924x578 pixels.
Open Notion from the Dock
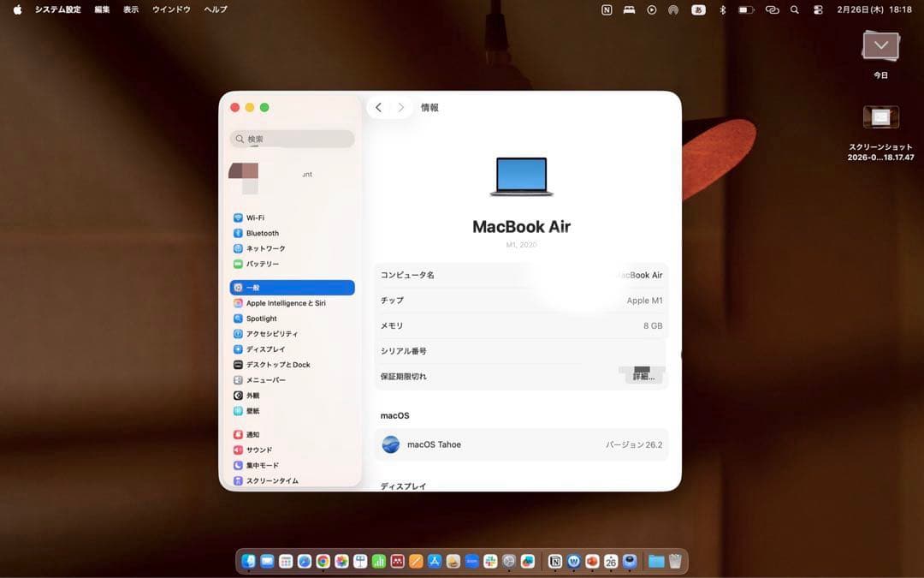point(555,561)
